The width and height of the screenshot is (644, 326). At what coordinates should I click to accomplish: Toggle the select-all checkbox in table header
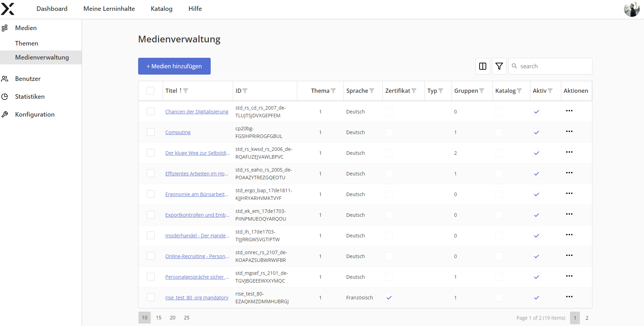[x=150, y=91]
